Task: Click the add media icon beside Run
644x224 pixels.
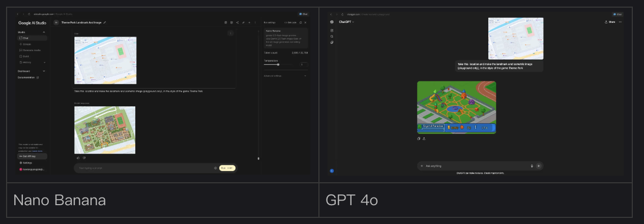Action: (x=215, y=167)
